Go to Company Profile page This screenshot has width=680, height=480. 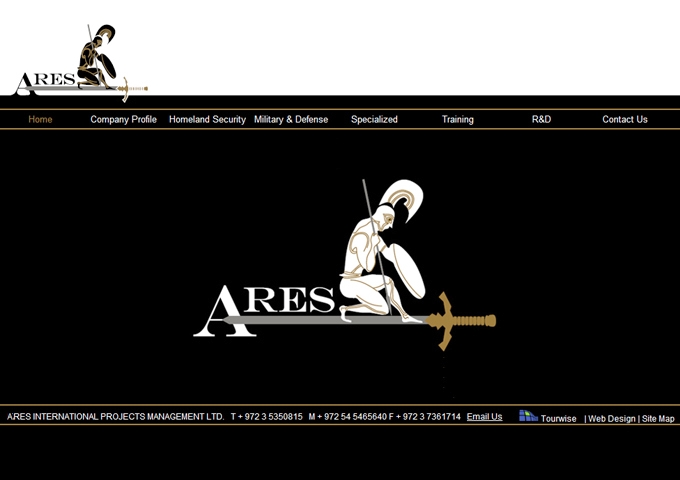point(123,119)
